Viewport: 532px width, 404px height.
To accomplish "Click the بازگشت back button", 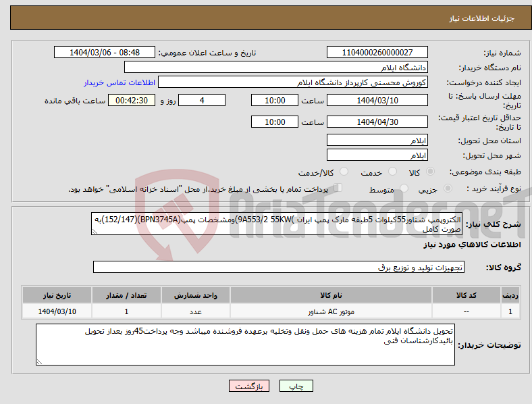I will [x=249, y=386].
